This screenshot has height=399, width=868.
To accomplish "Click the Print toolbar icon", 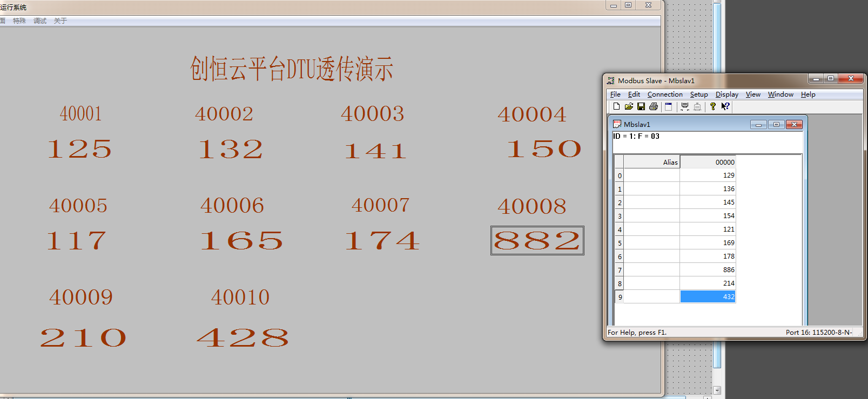I will 654,107.
